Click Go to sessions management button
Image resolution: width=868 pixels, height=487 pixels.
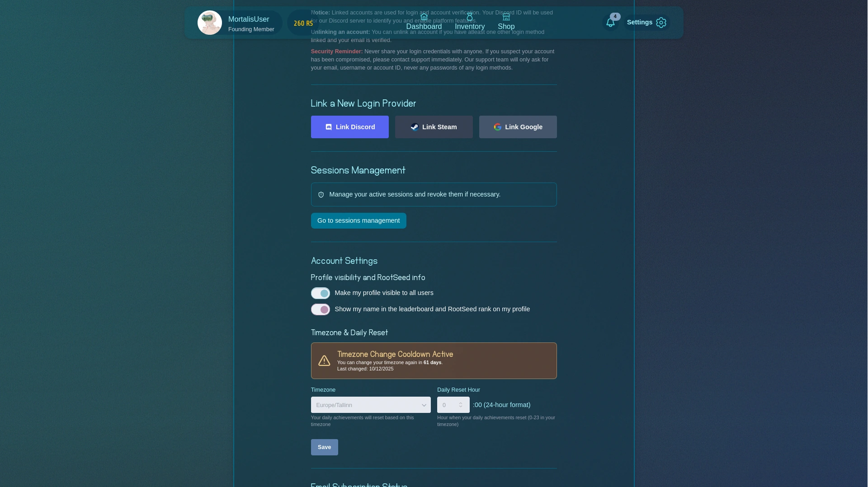pos(359,220)
